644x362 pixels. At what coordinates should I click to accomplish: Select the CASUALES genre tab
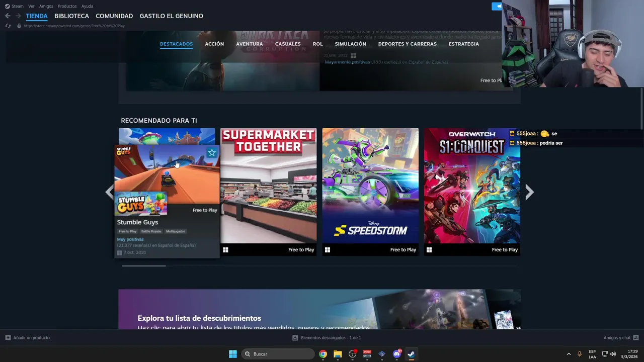click(288, 44)
